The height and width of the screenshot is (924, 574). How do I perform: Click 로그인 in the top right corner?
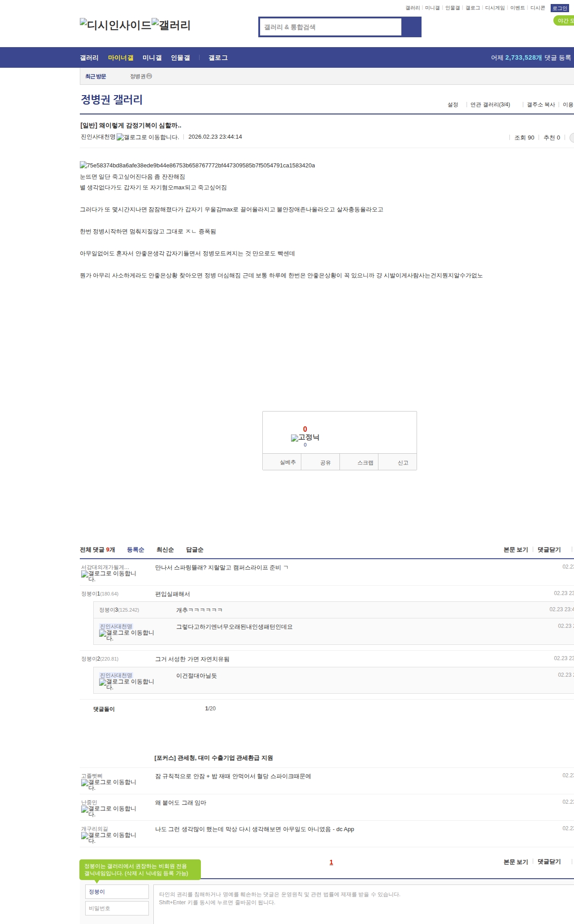(x=560, y=8)
